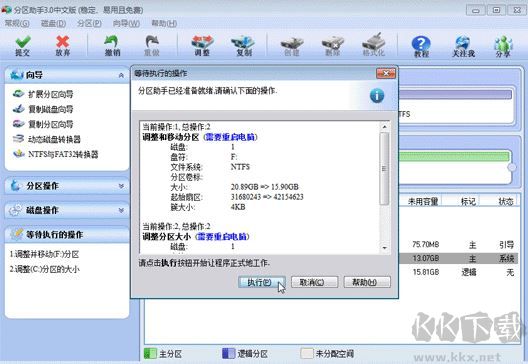Click the 帮助(H) button in dialog

[367, 282]
